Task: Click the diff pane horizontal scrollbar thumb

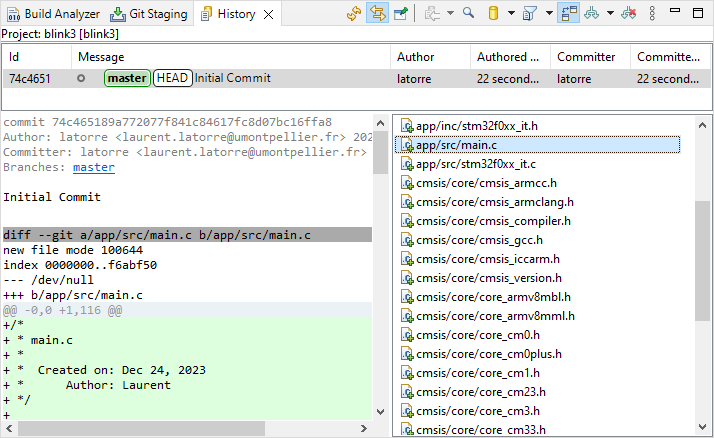Action: click(x=142, y=428)
